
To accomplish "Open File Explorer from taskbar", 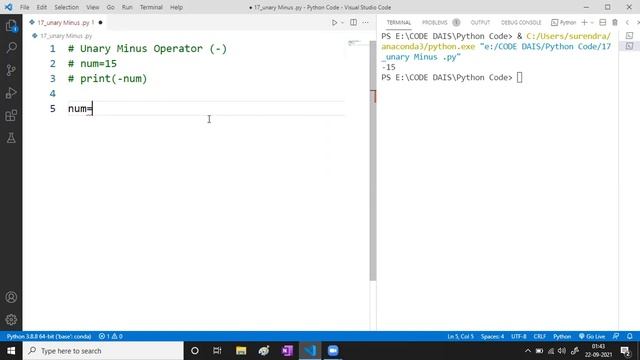I will point(241,351).
